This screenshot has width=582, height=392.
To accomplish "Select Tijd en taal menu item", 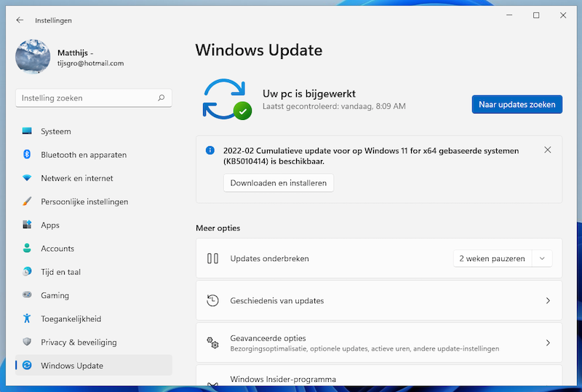I will [x=60, y=272].
